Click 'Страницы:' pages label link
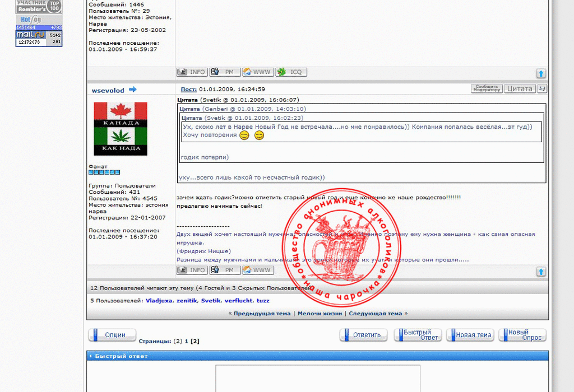Viewport: 574px width, 392px height. click(155, 341)
